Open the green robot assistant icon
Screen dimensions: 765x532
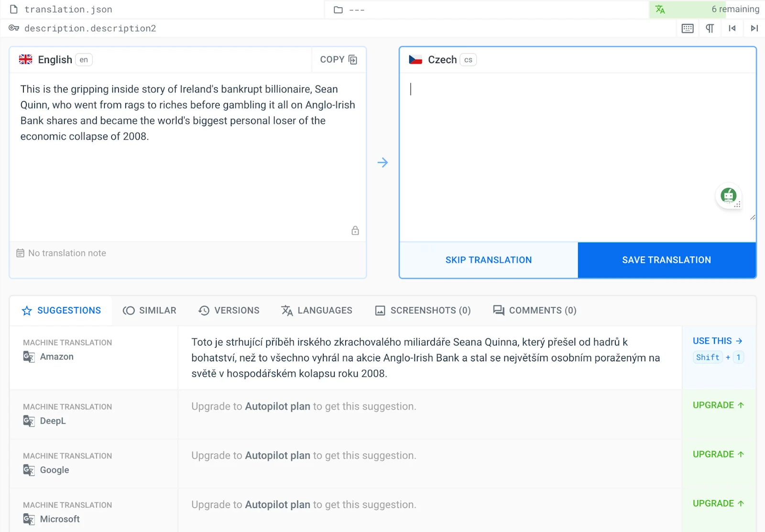728,195
